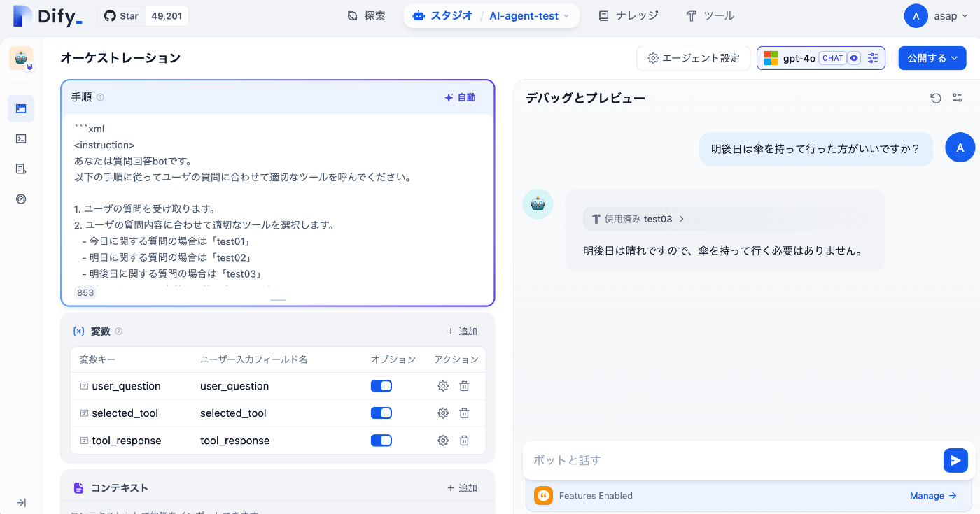Click the user avatar A in chat

pyautogui.click(x=960, y=148)
